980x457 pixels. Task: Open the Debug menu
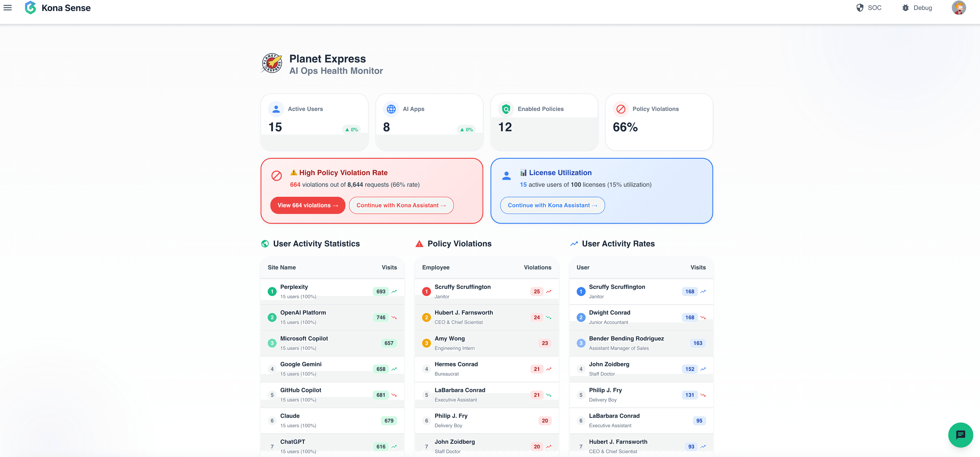tap(917, 8)
